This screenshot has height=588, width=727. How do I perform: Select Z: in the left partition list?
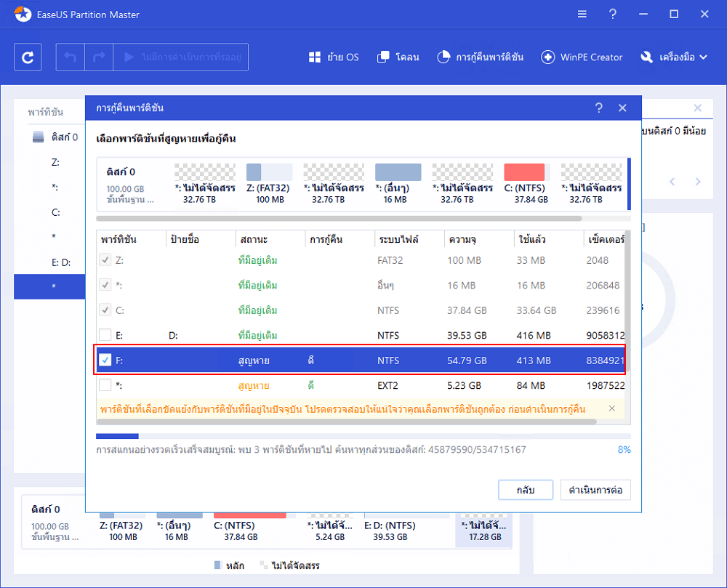(56, 162)
